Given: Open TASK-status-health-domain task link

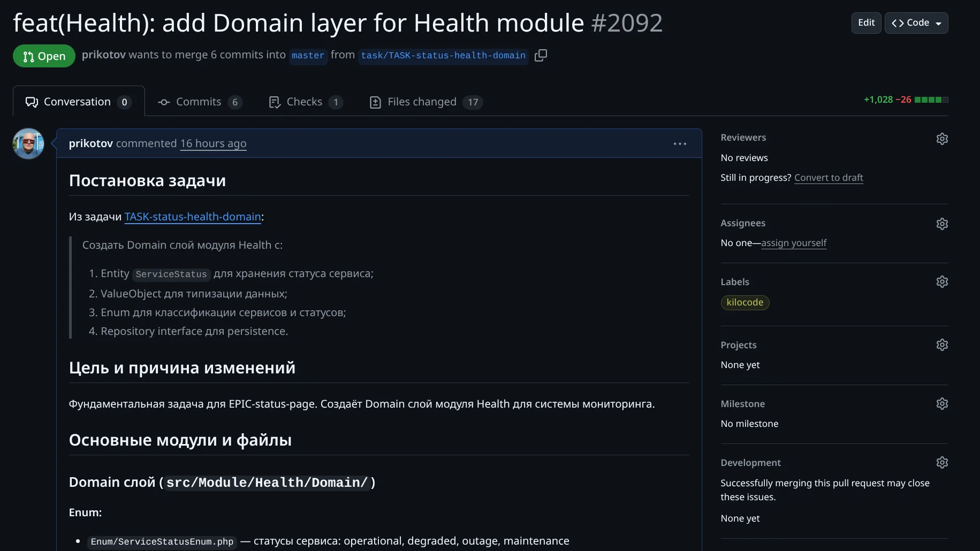Looking at the screenshot, I should (x=193, y=217).
